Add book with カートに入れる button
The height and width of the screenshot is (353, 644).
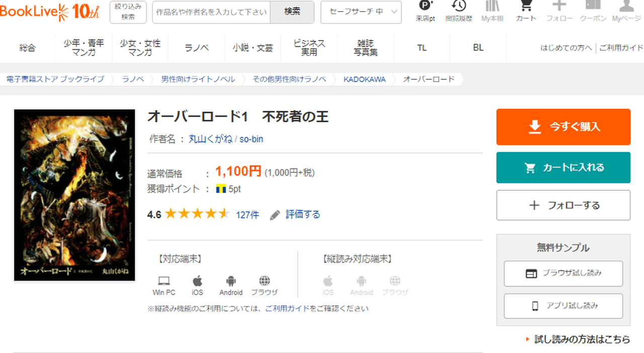[563, 167]
